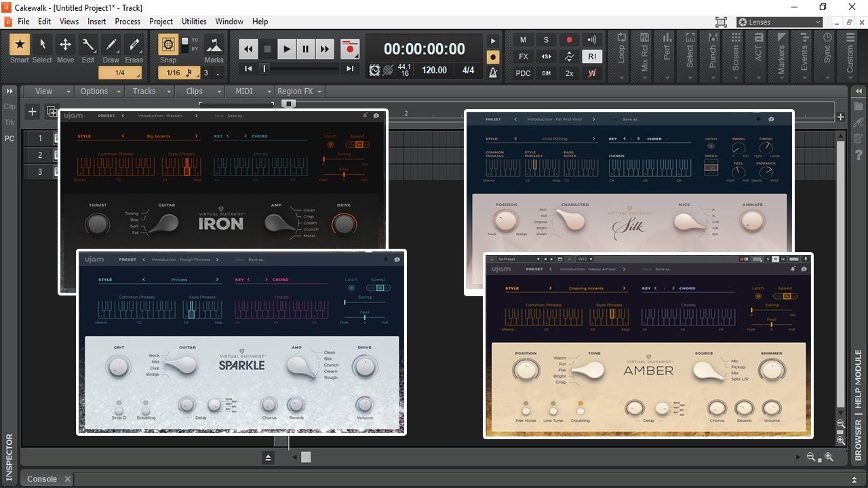Select the Move tool
868x488 pixels.
click(65, 45)
